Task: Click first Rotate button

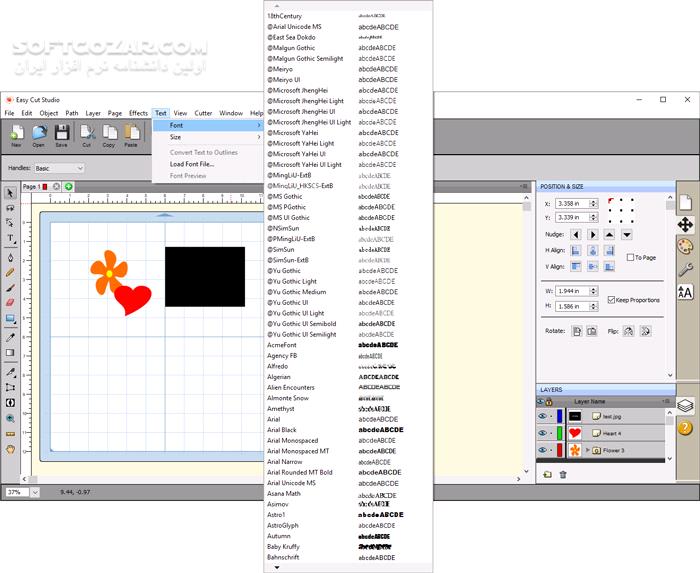Action: tap(577, 331)
